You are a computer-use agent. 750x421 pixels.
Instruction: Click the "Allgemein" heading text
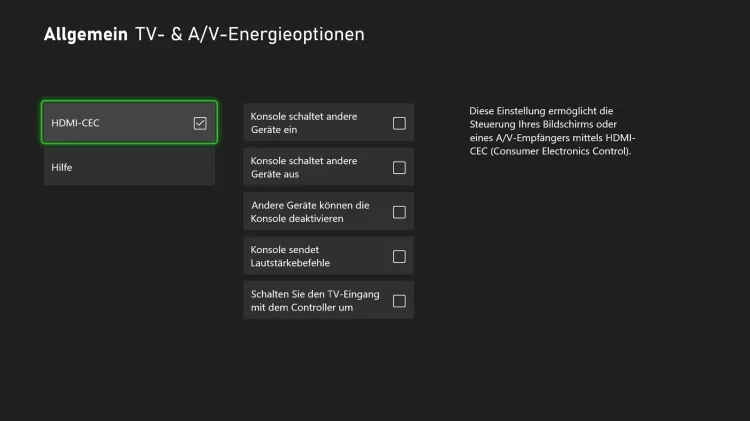click(86, 34)
